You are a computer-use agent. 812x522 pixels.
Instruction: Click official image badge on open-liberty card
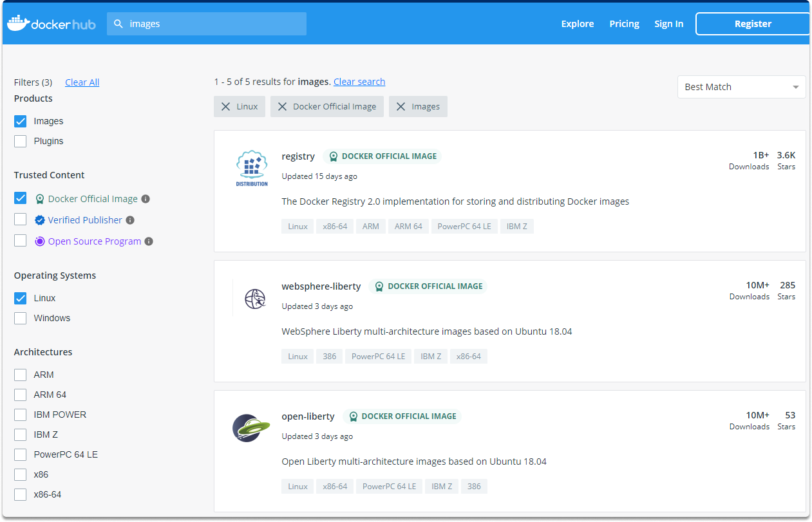[402, 416]
